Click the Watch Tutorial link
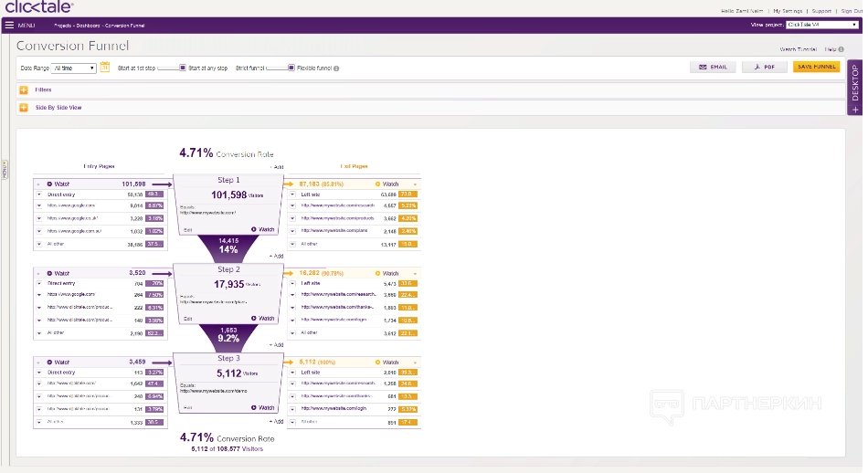The width and height of the screenshot is (868, 473). point(799,49)
